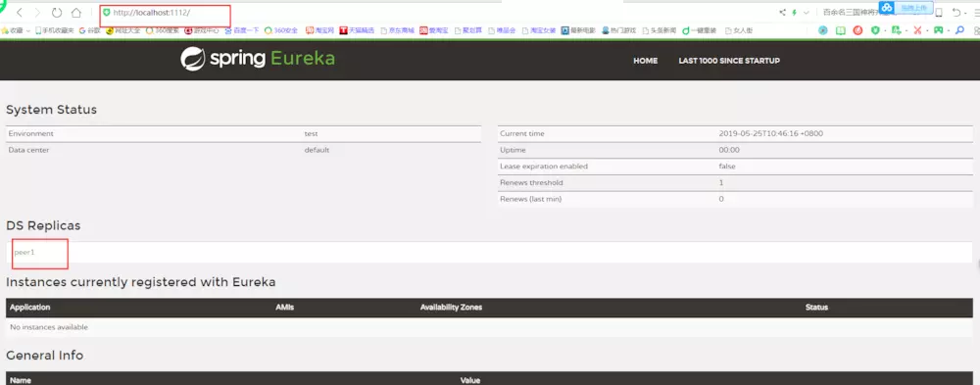The image size is (980, 385).
Task: Click the undo restore-tab arrow icon
Action: pyautogui.click(x=956, y=13)
